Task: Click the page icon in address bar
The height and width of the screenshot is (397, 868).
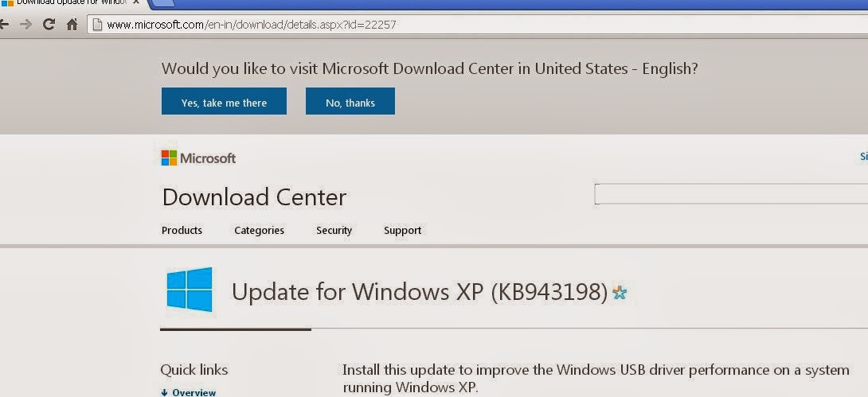Action: pos(97,25)
